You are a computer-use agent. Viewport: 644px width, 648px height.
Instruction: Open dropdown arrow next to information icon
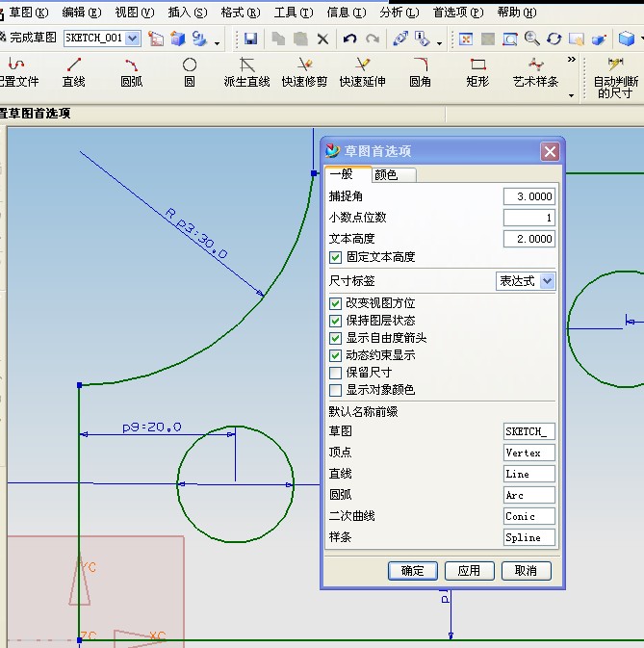click(x=440, y=43)
